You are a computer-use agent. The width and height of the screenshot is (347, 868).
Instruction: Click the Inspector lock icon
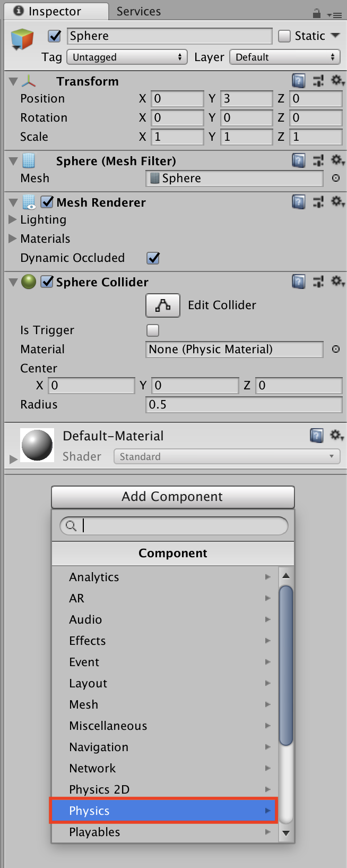317,13
